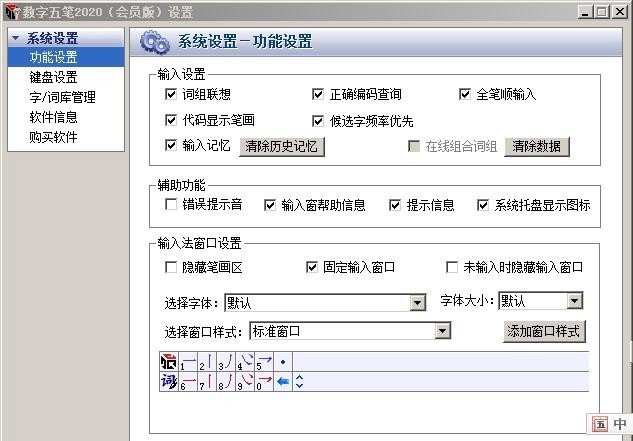
Task: Click the blue left arrow backspace icon
Action: point(283,381)
